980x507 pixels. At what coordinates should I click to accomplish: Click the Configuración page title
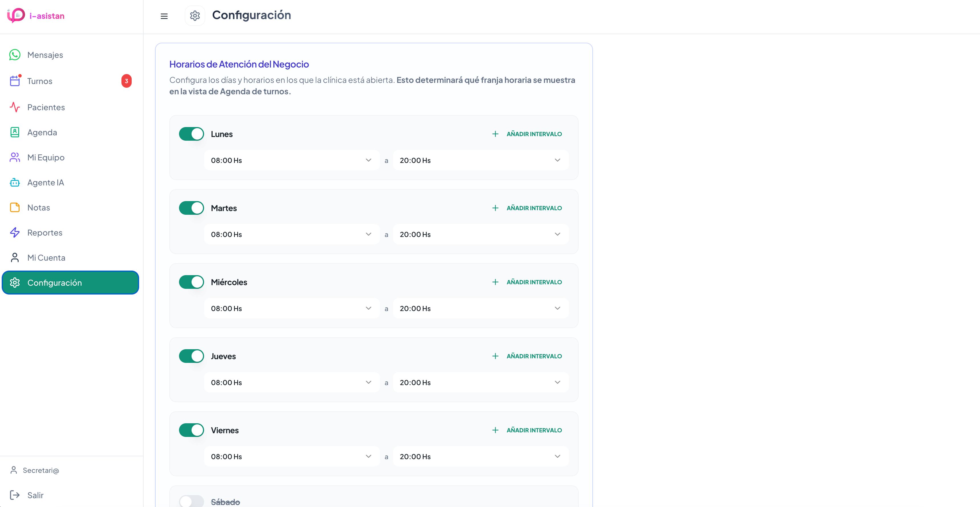(251, 15)
